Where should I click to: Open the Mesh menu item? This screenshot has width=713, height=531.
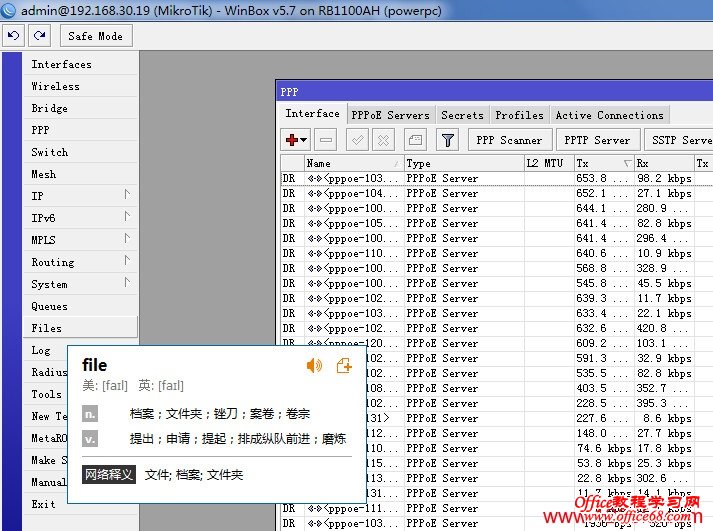[x=80, y=174]
